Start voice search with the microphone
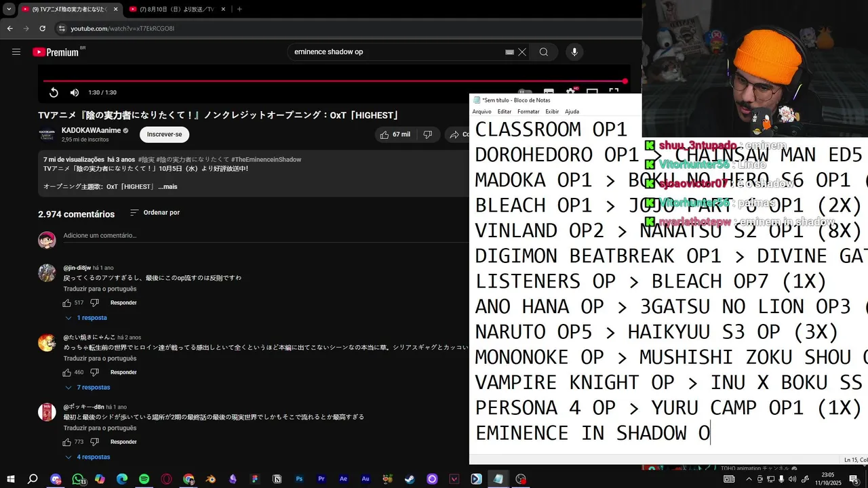 coord(574,52)
